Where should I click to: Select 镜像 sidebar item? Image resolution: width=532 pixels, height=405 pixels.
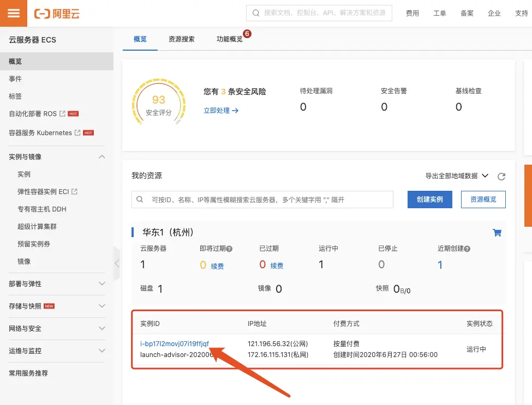[24, 261]
